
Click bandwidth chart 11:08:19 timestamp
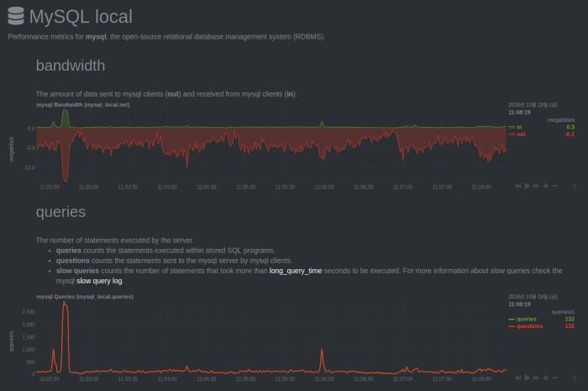click(519, 112)
